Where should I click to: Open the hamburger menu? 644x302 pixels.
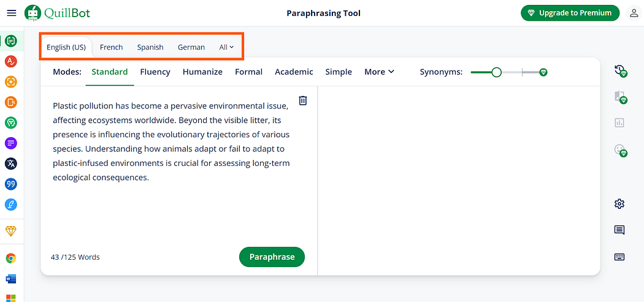click(12, 13)
